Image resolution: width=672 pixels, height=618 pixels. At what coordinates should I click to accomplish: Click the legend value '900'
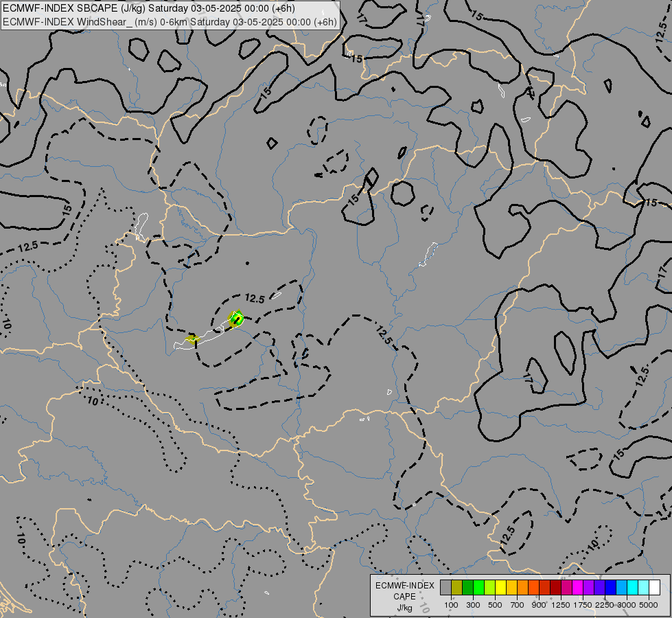[x=539, y=605]
